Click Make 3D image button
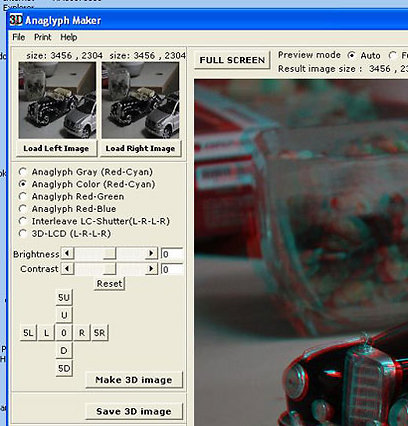408x426 pixels. [x=134, y=380]
